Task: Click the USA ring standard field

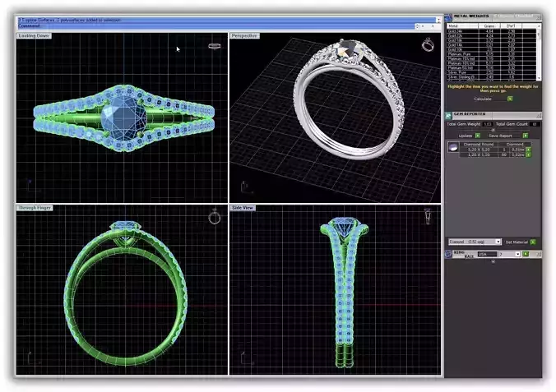Action: pyautogui.click(x=487, y=254)
